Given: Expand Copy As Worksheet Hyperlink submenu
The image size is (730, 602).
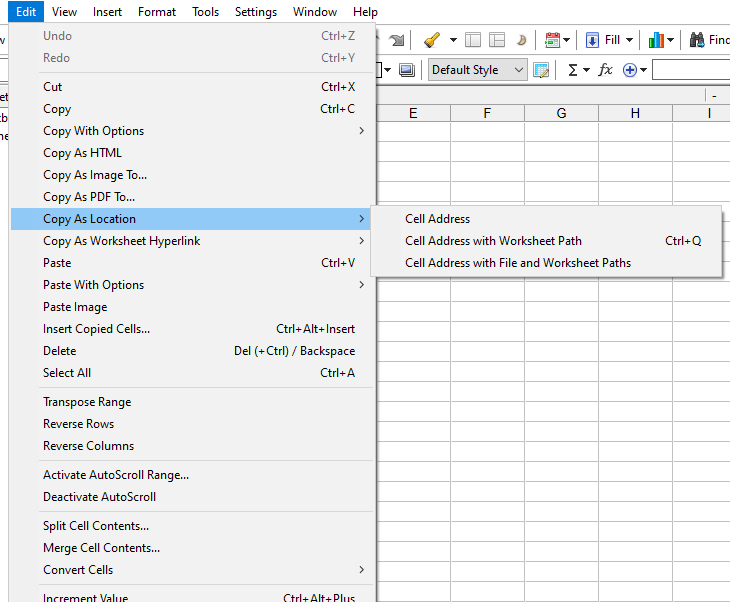Looking at the screenshot, I should [x=192, y=241].
